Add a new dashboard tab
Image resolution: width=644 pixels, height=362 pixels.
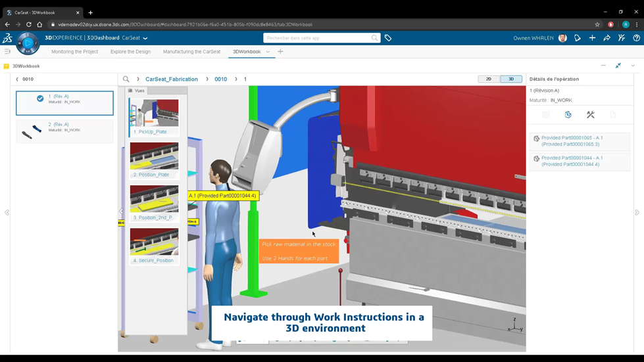[x=280, y=52]
